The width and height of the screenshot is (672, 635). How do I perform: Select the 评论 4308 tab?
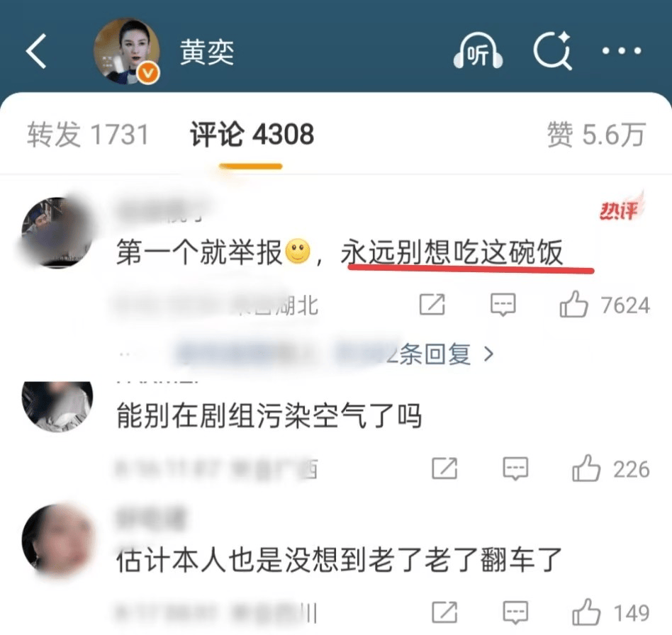click(252, 135)
